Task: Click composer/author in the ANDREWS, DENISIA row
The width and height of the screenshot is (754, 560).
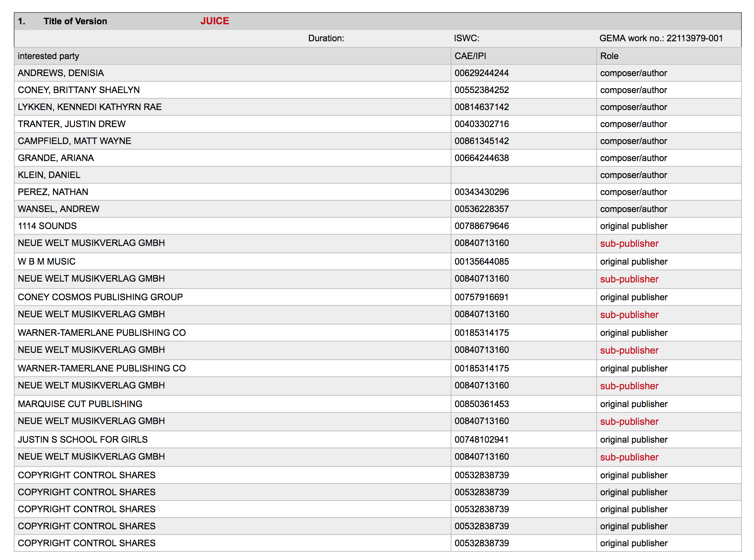Action: pyautogui.click(x=633, y=73)
